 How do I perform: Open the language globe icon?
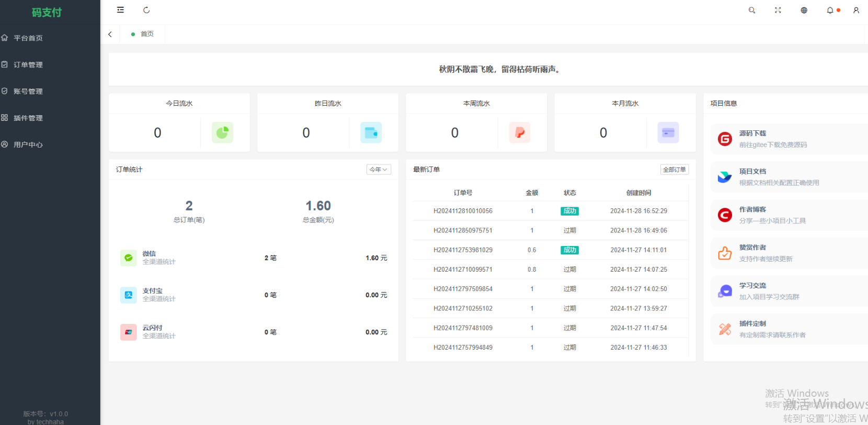click(x=804, y=10)
